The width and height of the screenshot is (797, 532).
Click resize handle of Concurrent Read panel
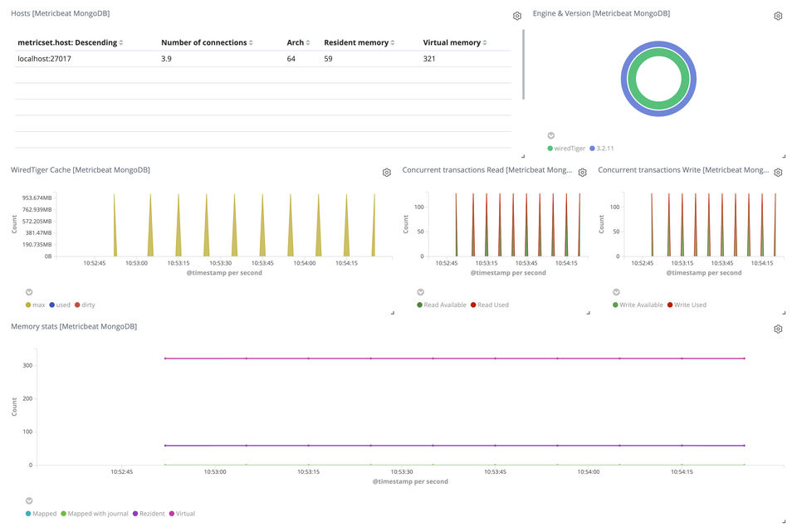click(588, 313)
